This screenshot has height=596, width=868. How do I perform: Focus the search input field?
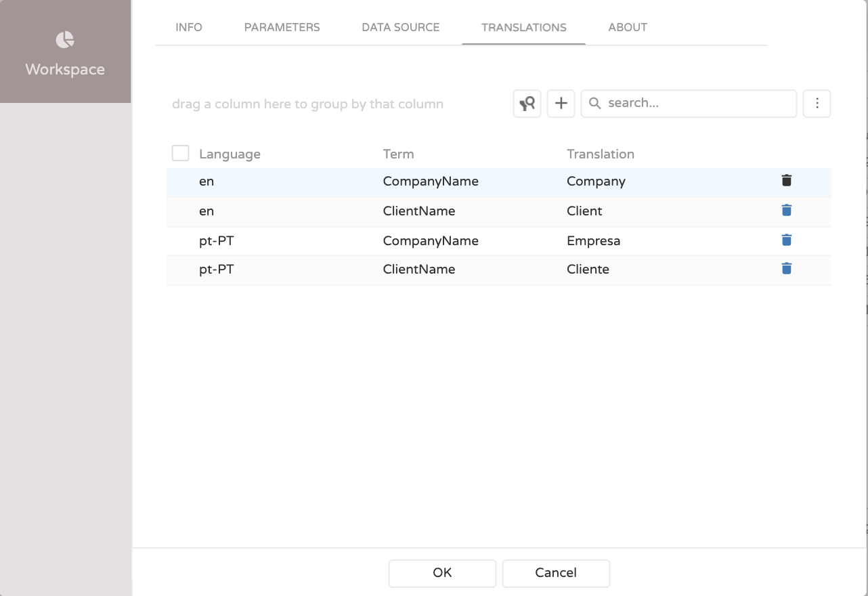[x=697, y=104]
